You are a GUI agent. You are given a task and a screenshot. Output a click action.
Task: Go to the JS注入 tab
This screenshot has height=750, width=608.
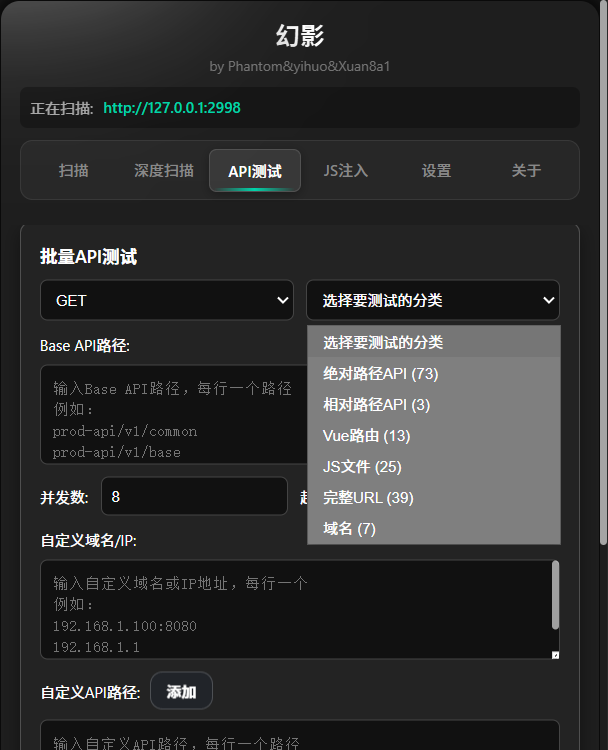click(x=345, y=171)
